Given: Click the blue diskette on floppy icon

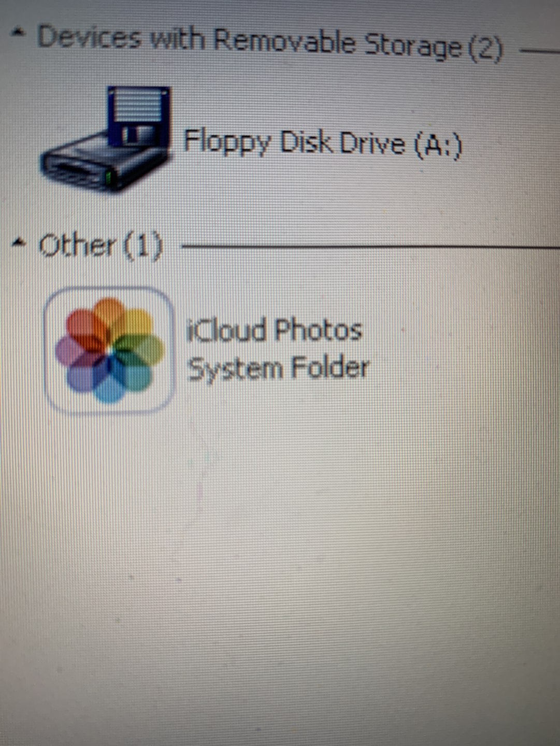Looking at the screenshot, I should tap(138, 117).
